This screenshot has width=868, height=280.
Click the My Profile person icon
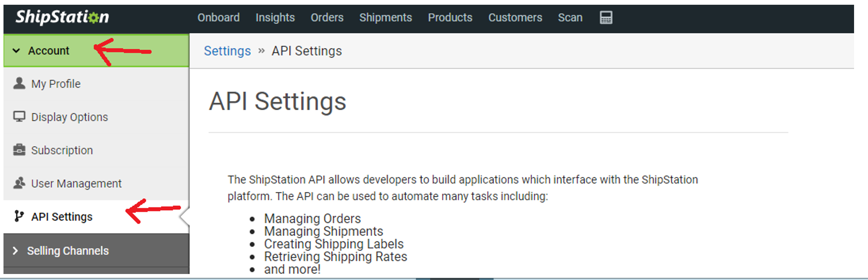(19, 83)
